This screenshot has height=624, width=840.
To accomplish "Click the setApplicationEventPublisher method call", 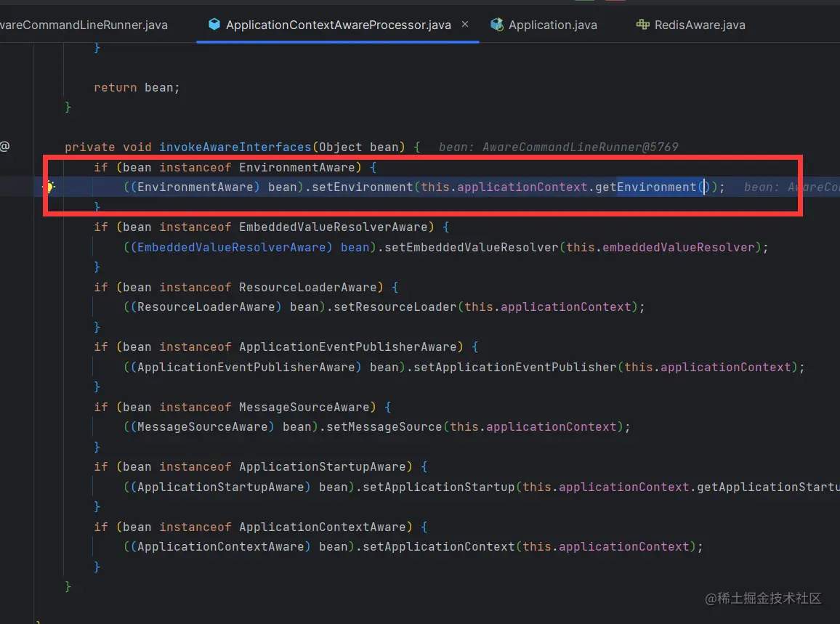I will pos(514,367).
